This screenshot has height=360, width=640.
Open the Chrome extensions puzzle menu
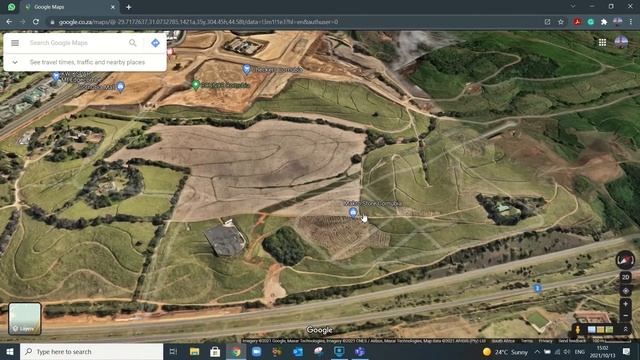point(604,22)
